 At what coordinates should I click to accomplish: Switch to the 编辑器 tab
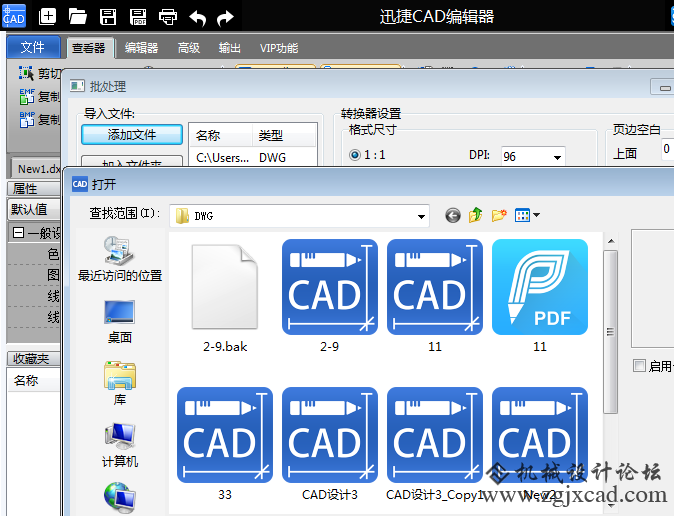point(141,48)
